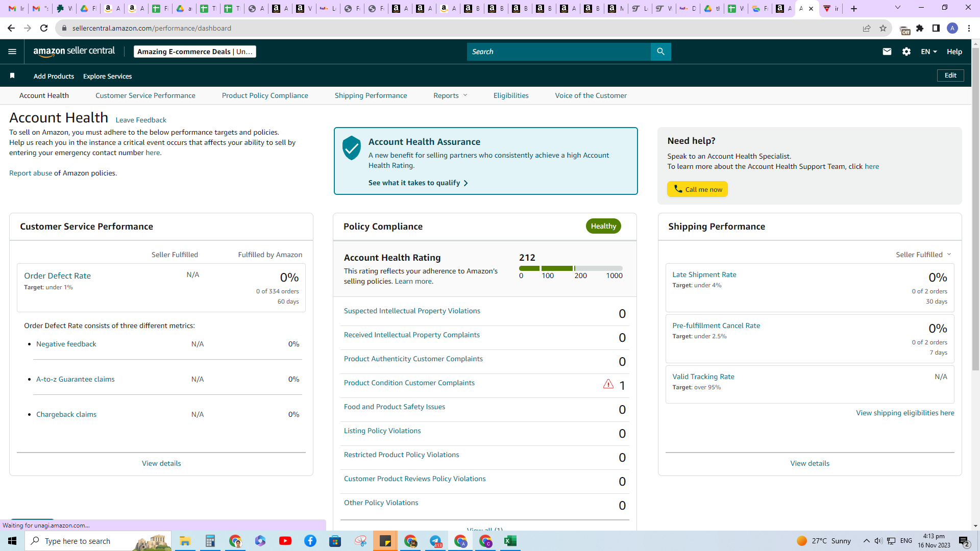This screenshot has height=551, width=980.
Task: Open Excel from the taskbar
Action: pos(510,541)
